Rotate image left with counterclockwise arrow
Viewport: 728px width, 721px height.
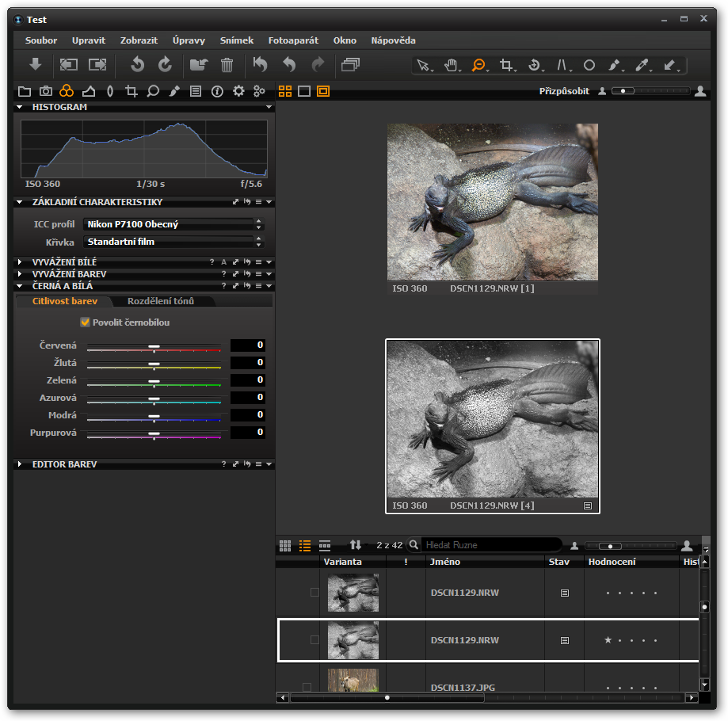point(137,64)
